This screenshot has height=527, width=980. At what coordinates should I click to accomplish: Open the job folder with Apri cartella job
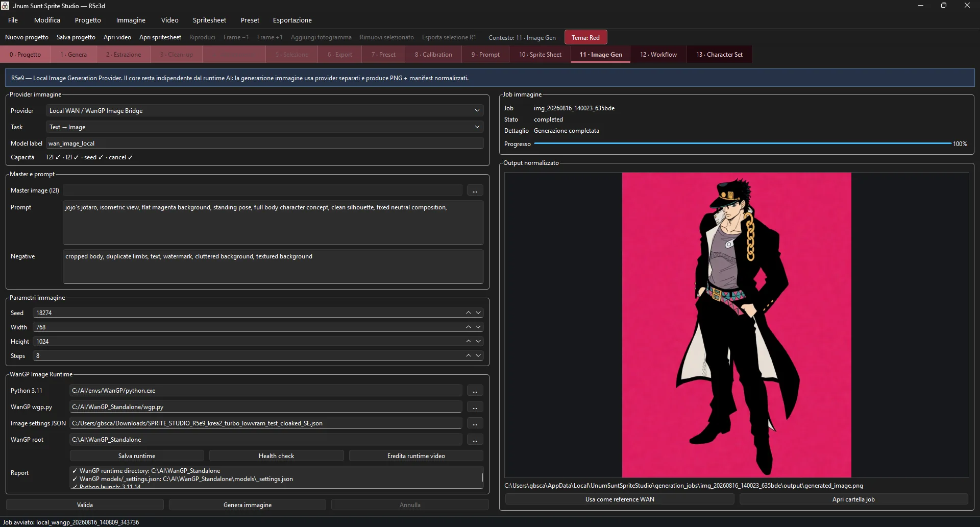click(853, 499)
